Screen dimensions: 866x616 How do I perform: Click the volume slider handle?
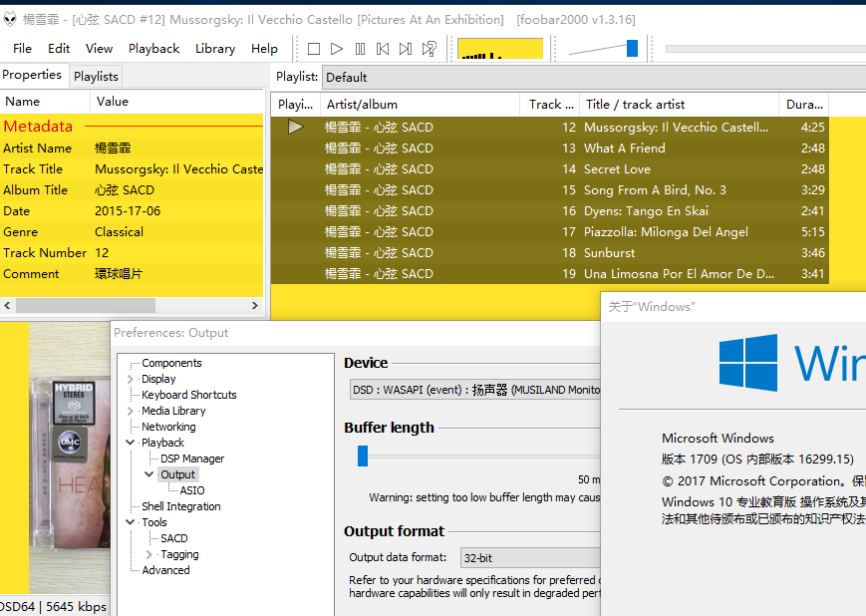point(632,49)
